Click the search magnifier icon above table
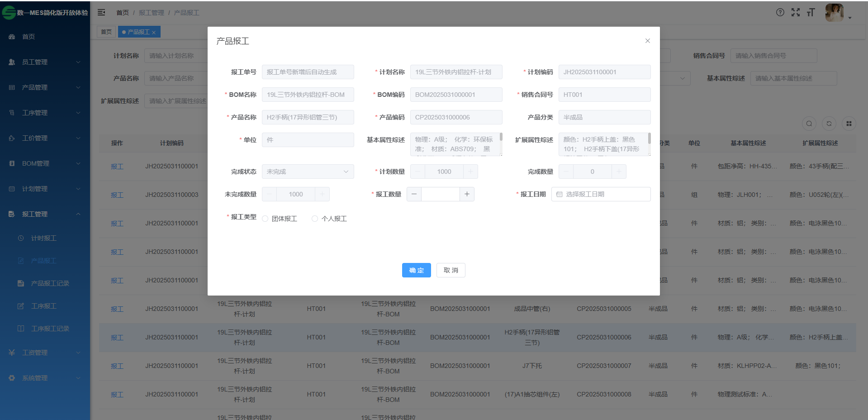The width and height of the screenshot is (868, 420). [809, 124]
